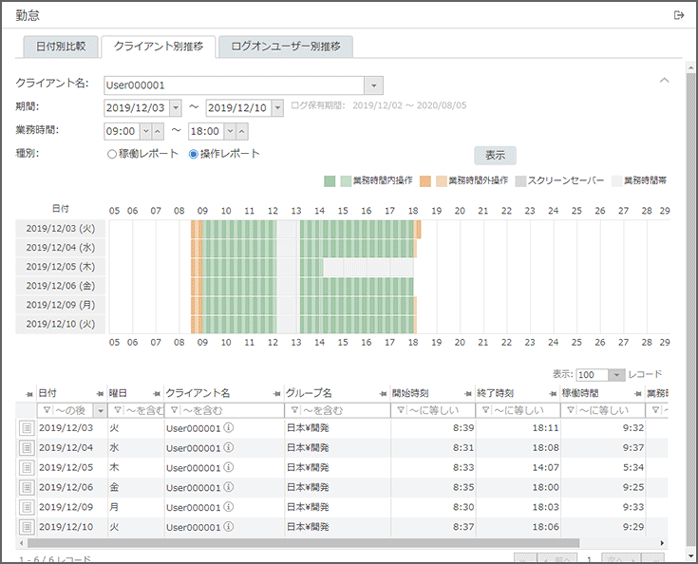This screenshot has height=564, width=698.
Task: Click the filter funnel icon in 開始時刻 column
Action: click(x=400, y=410)
